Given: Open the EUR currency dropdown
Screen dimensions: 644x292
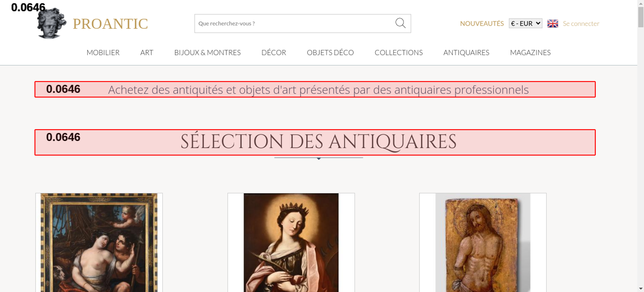Looking at the screenshot, I should [x=525, y=23].
